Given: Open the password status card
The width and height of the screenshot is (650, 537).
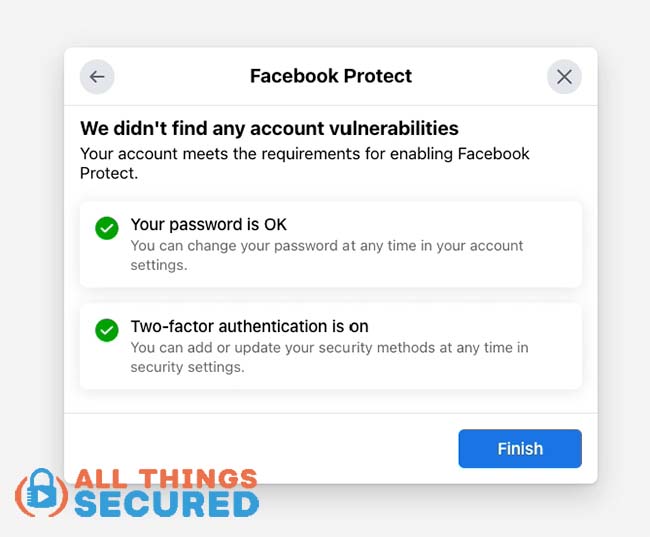Looking at the screenshot, I should pos(331,244).
